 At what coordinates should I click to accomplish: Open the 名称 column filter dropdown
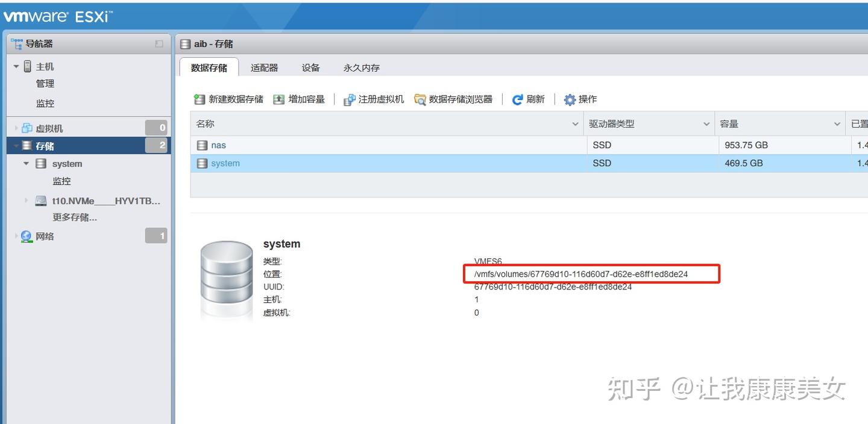point(574,124)
